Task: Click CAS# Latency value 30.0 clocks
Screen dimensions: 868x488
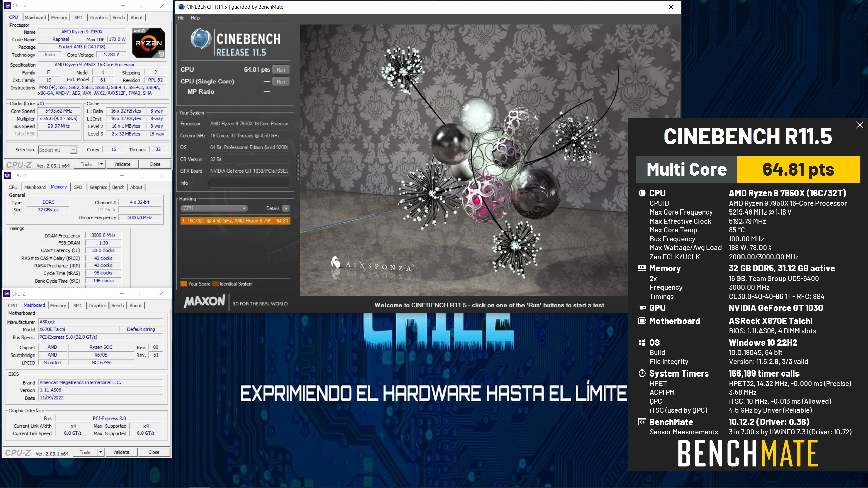Action: pos(103,250)
